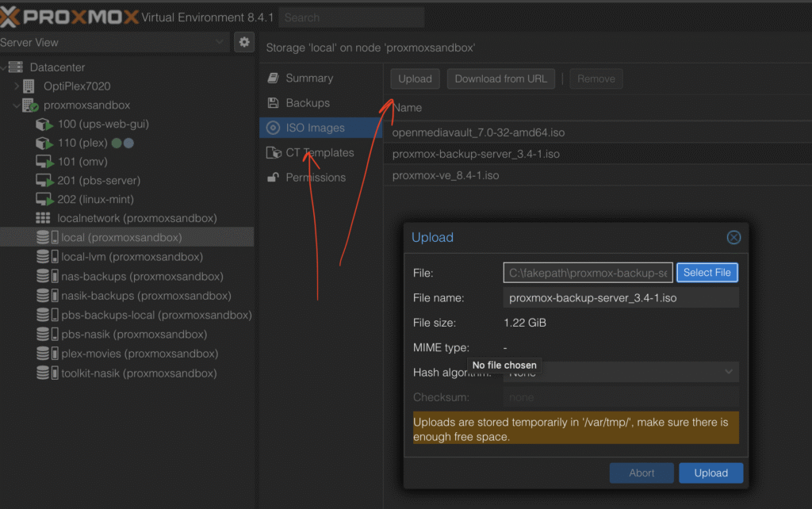Click the nasik-backups storage icon
The width and height of the screenshot is (812, 509).
pos(47,296)
